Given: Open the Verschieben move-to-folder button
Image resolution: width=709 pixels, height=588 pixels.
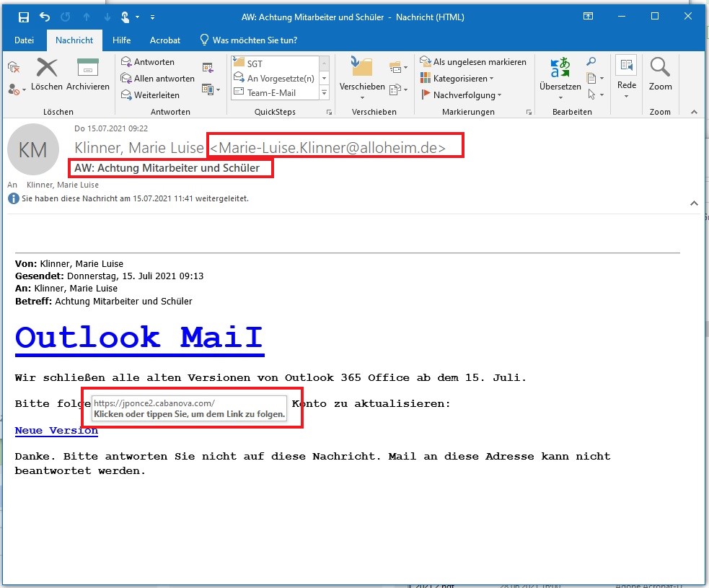Looking at the screenshot, I should 362,77.
